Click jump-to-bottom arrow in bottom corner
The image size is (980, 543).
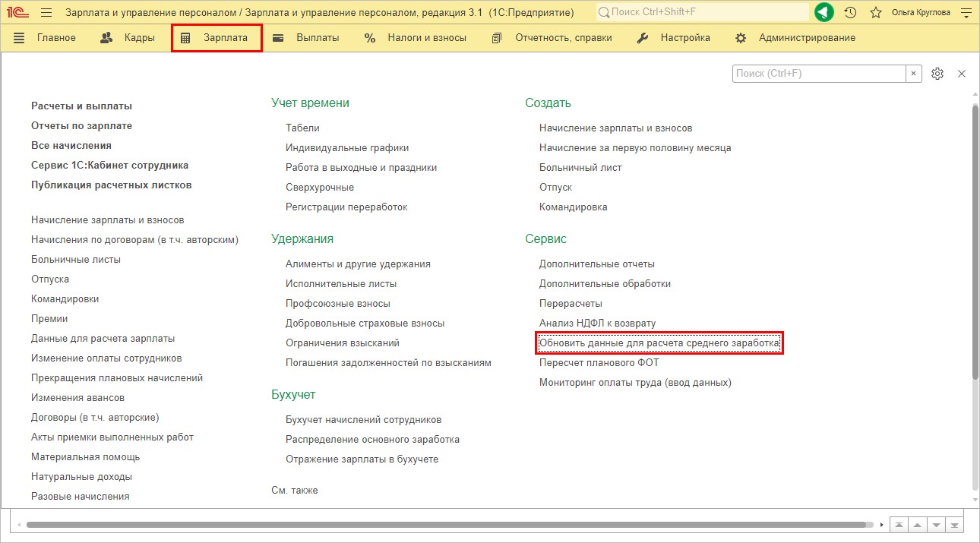click(x=954, y=525)
